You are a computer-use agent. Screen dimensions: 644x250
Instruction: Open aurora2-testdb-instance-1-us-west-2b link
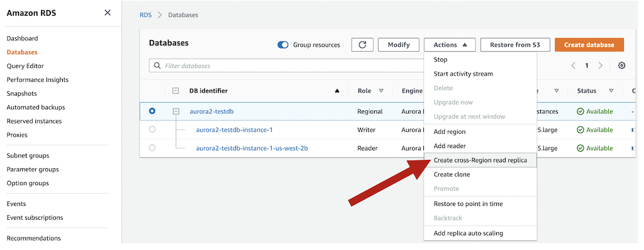pyautogui.click(x=252, y=148)
